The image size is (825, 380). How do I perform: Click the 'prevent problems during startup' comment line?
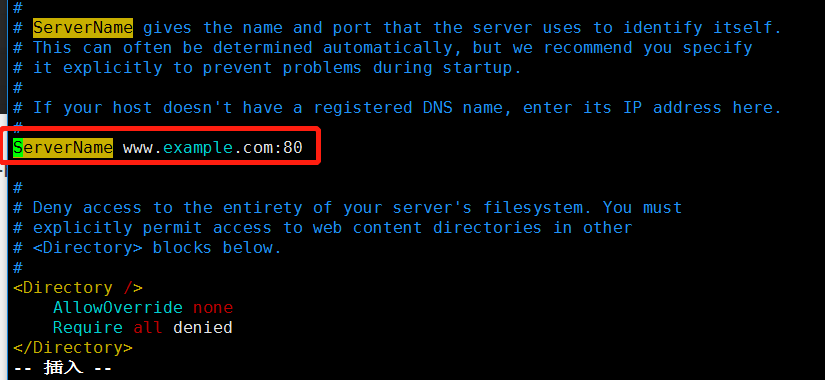pos(267,68)
